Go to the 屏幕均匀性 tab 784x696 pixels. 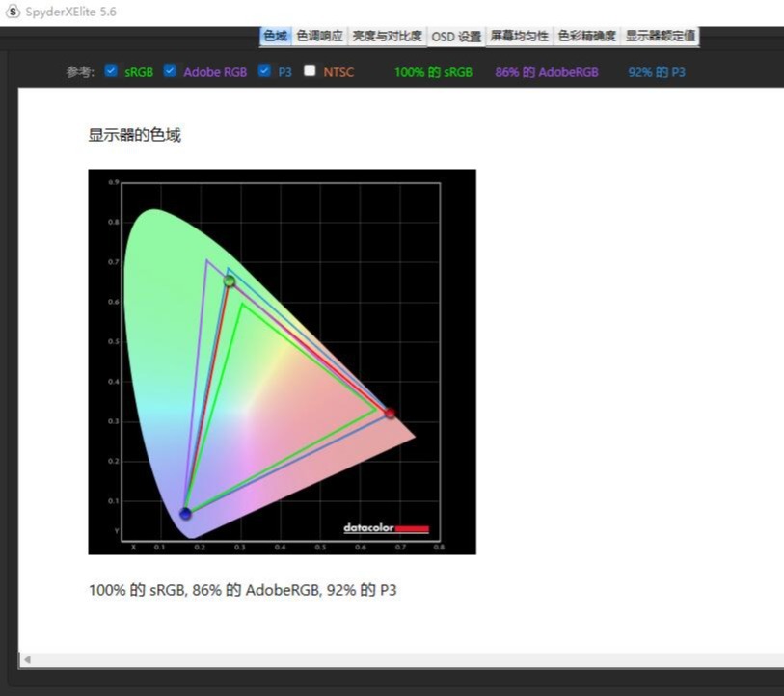coord(519,37)
